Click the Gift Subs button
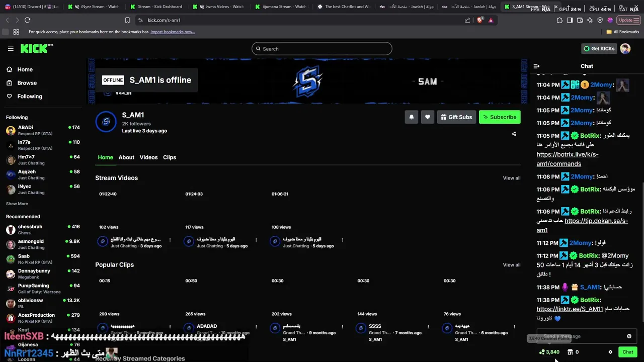Viewport: 644px width, 362px height. [x=456, y=117]
